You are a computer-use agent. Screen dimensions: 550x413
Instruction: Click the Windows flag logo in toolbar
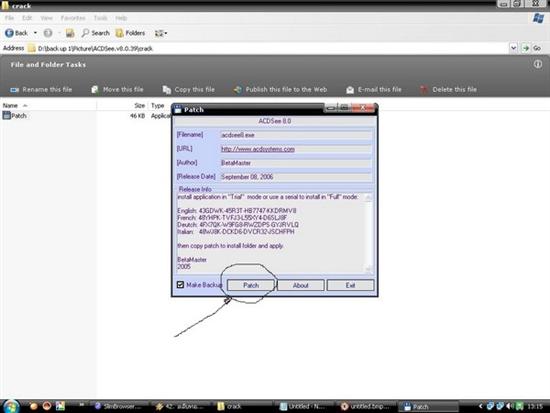(538, 18)
